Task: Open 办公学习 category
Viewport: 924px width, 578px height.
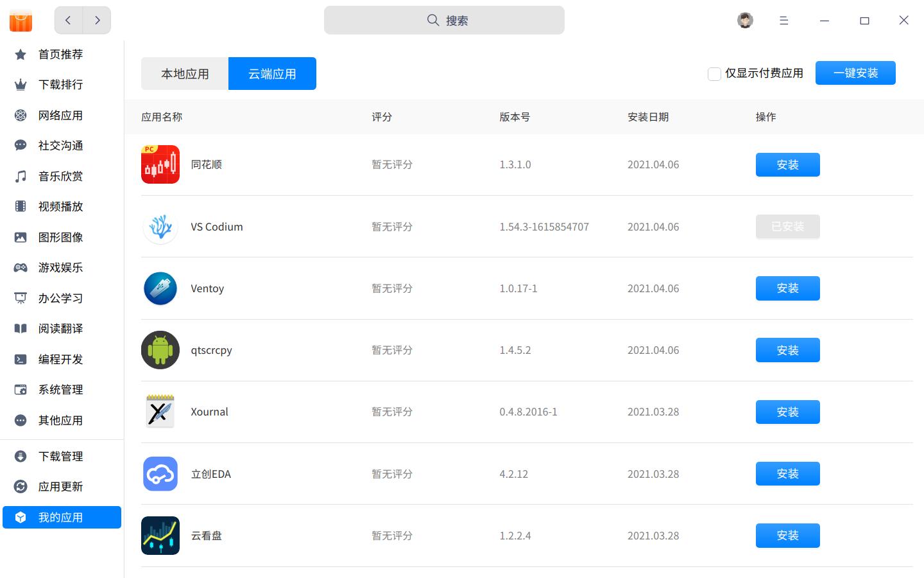Action: (62, 299)
